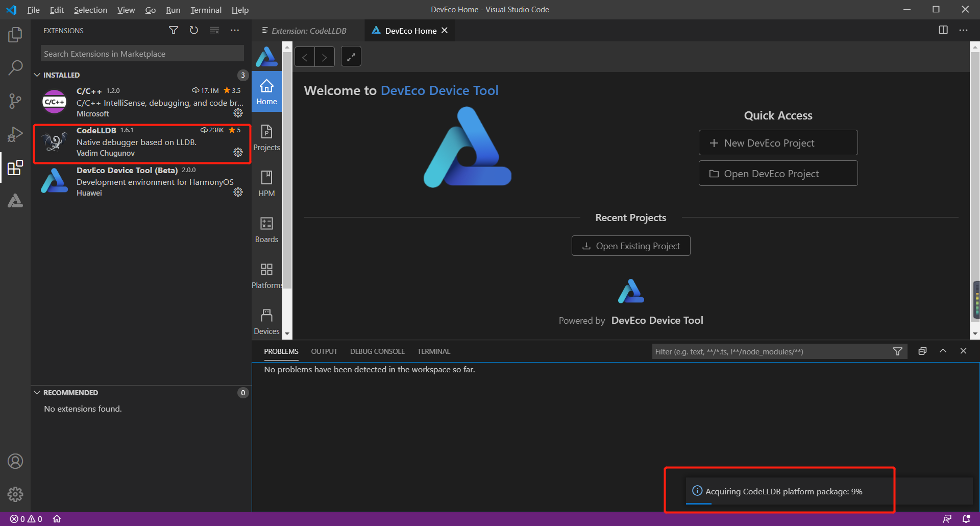Open editor more actions ellipsis

pos(963,30)
